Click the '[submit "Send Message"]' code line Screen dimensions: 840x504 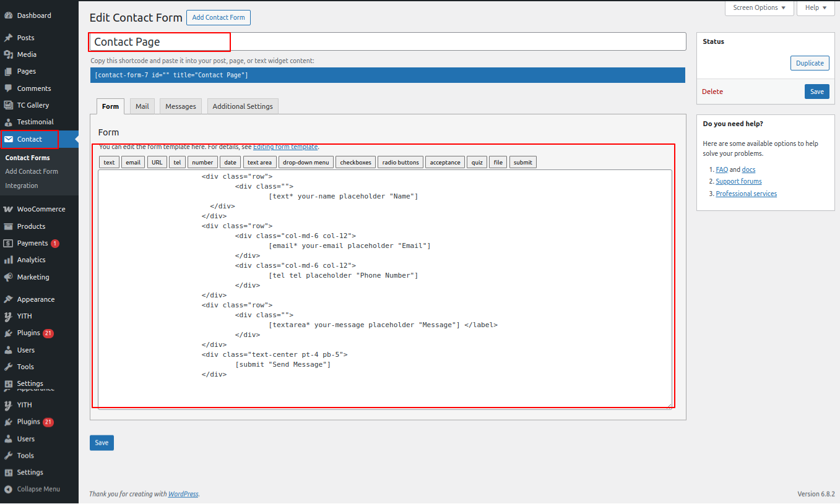click(283, 364)
